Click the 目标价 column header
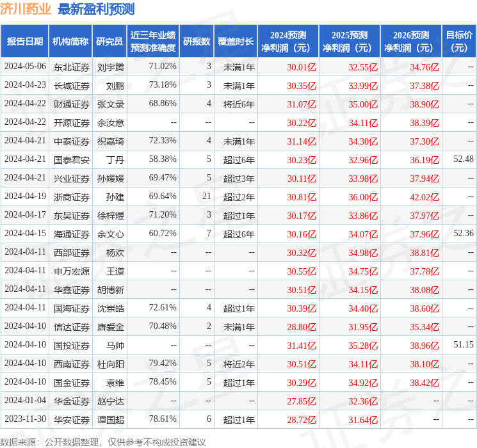The image size is (477, 448). (x=459, y=42)
